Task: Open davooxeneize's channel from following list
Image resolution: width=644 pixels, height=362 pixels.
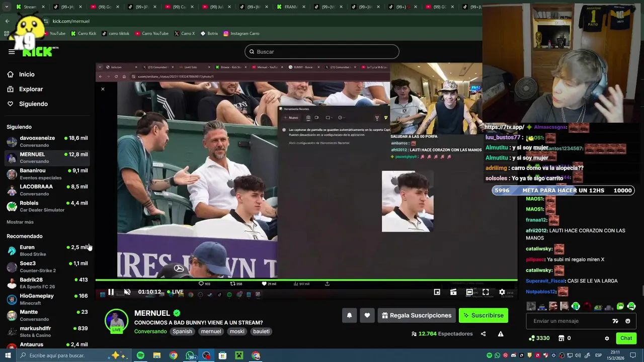Action: point(47,141)
